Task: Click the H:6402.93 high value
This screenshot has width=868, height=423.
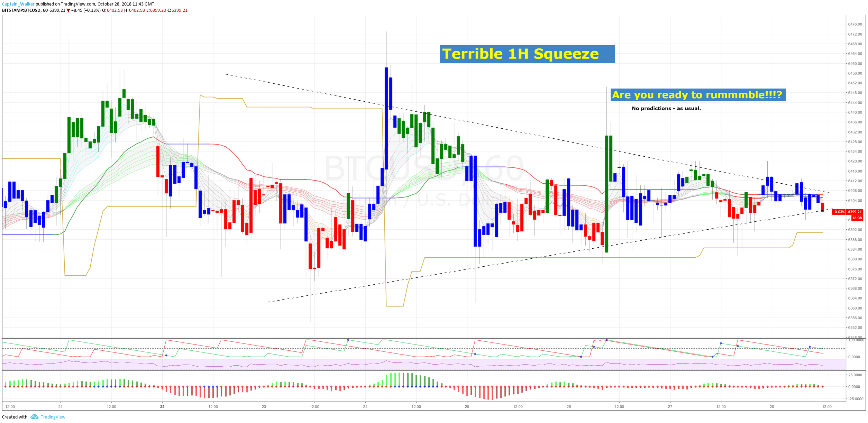Action: pos(135,10)
